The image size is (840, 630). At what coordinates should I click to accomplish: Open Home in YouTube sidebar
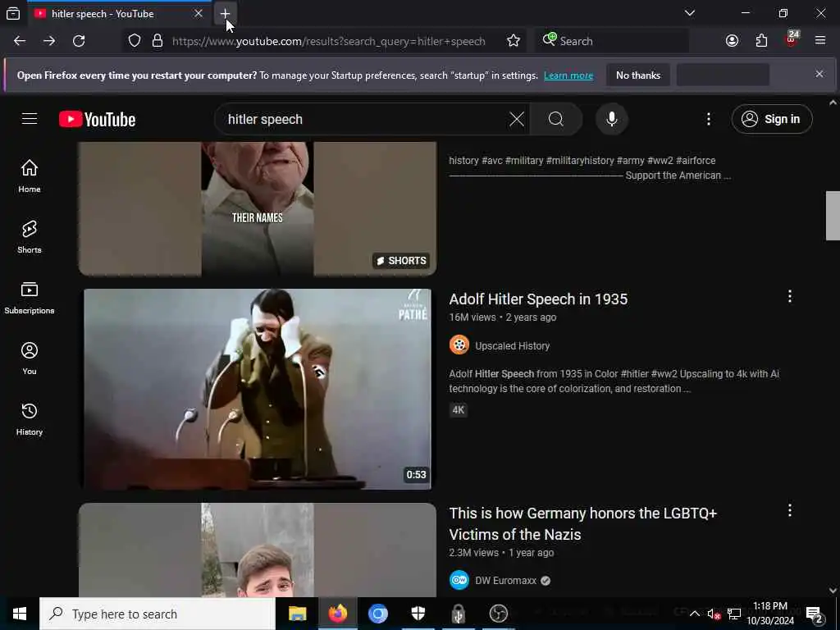click(x=30, y=176)
